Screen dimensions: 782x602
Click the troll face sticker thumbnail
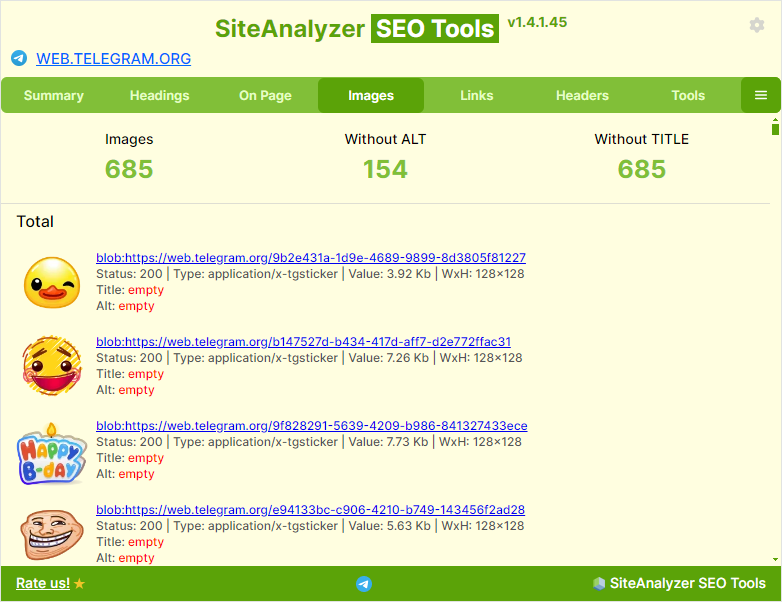pos(52,534)
